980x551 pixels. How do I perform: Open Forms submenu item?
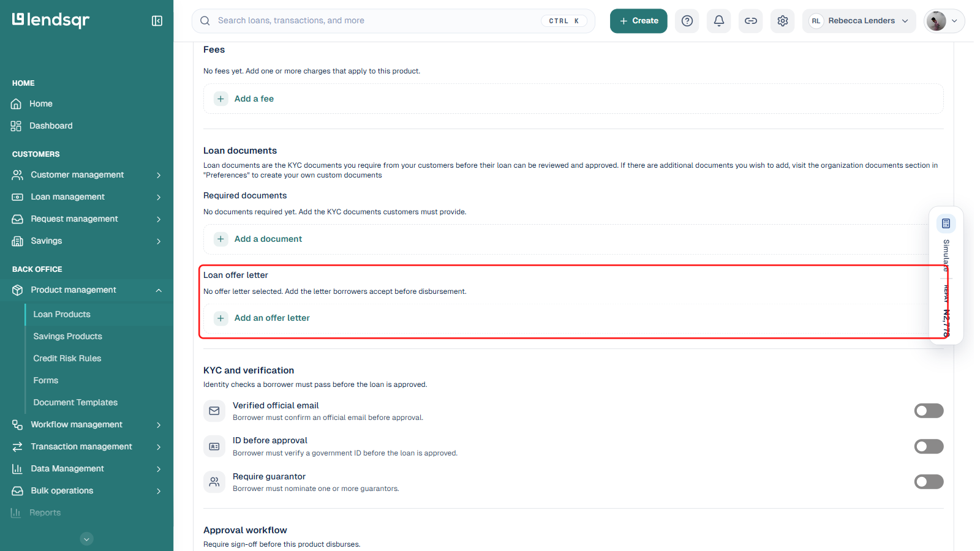point(46,381)
